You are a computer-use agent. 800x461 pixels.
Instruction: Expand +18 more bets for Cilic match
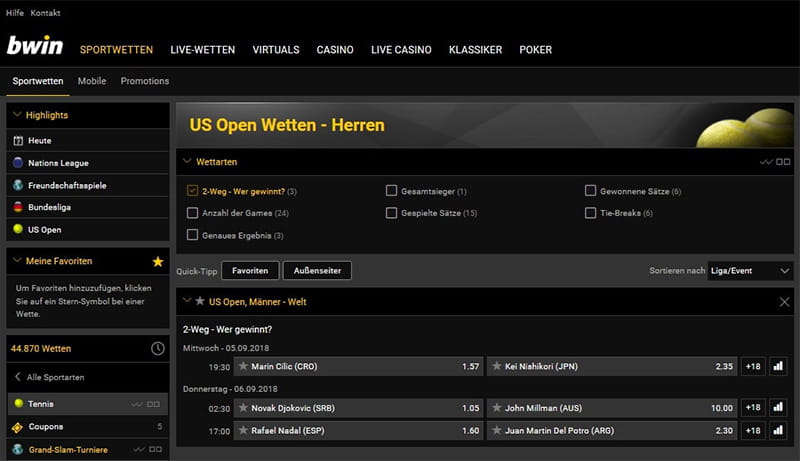point(753,366)
